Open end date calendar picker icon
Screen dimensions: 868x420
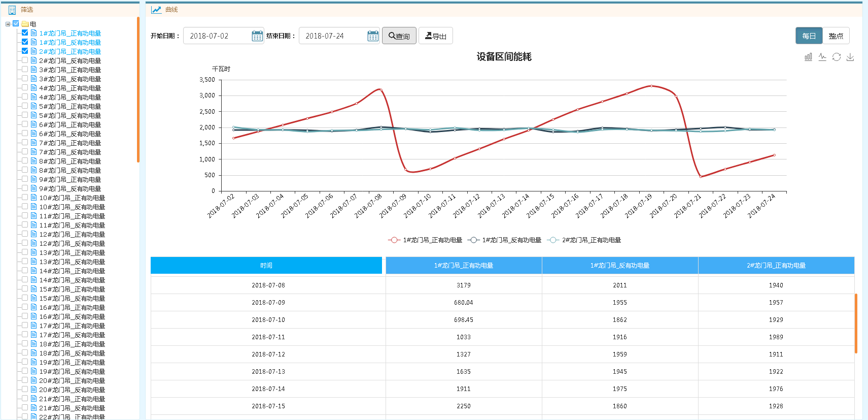pos(373,36)
